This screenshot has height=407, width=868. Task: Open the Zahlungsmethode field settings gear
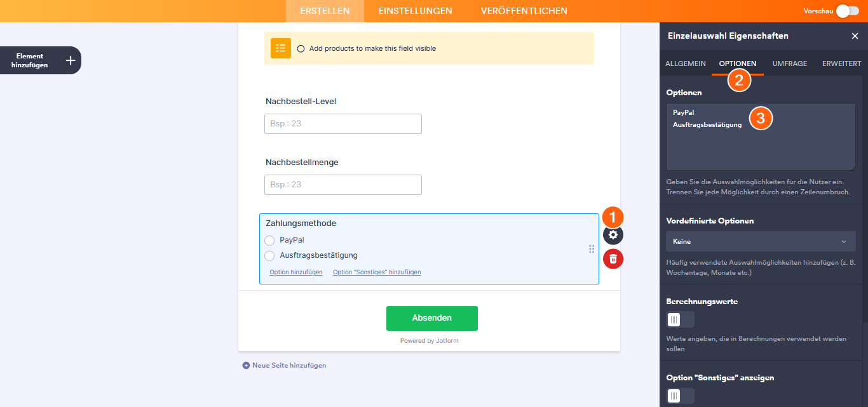pyautogui.click(x=613, y=235)
